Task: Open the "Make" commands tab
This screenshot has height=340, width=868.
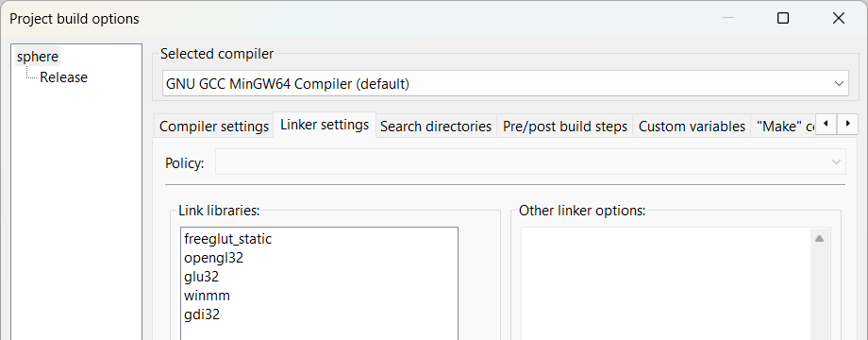Action: point(783,127)
